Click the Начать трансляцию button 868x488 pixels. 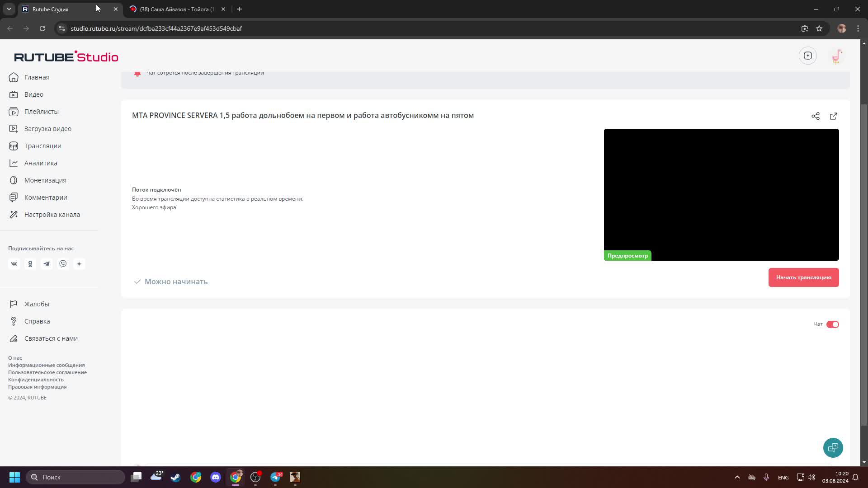pyautogui.click(x=803, y=277)
